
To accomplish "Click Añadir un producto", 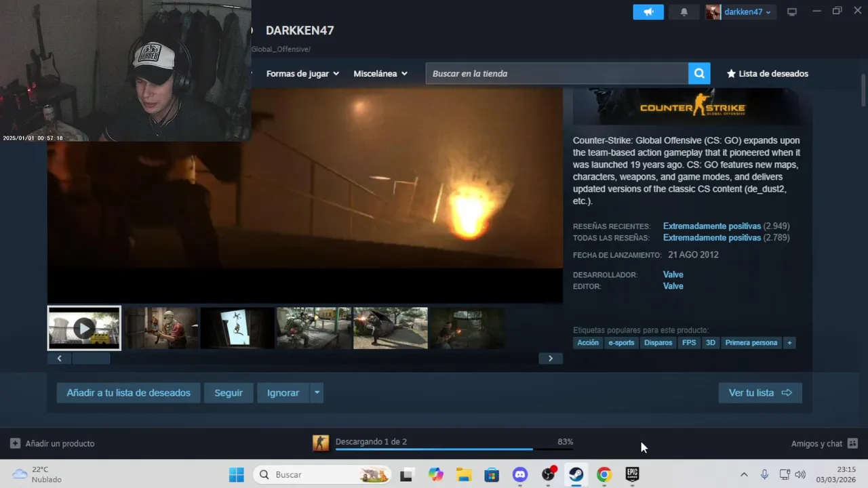I will (52, 443).
